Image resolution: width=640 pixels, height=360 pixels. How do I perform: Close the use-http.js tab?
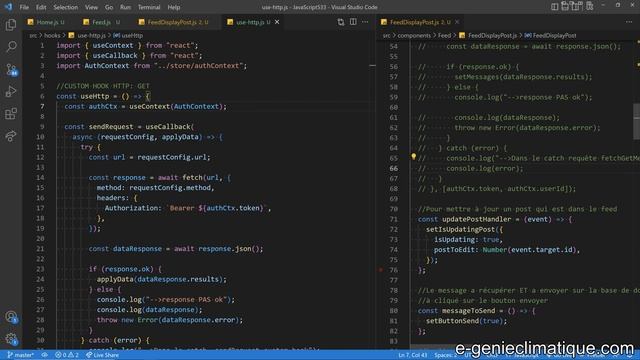click(277, 22)
